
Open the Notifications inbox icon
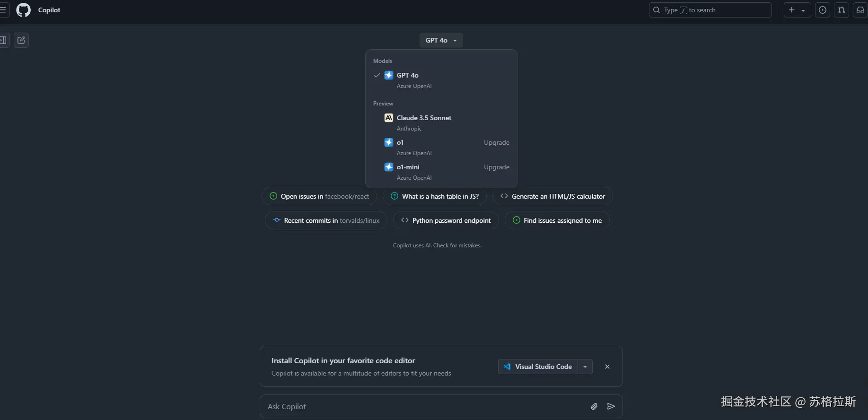point(860,10)
